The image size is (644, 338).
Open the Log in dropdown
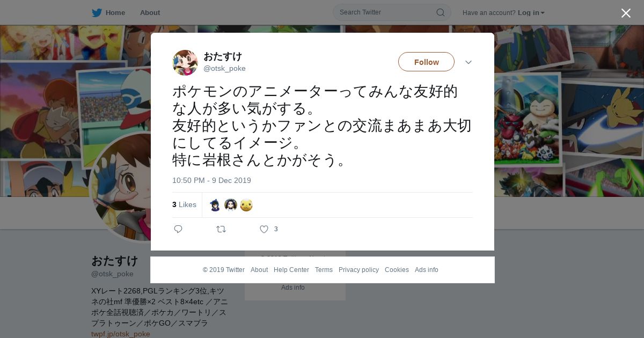[531, 12]
